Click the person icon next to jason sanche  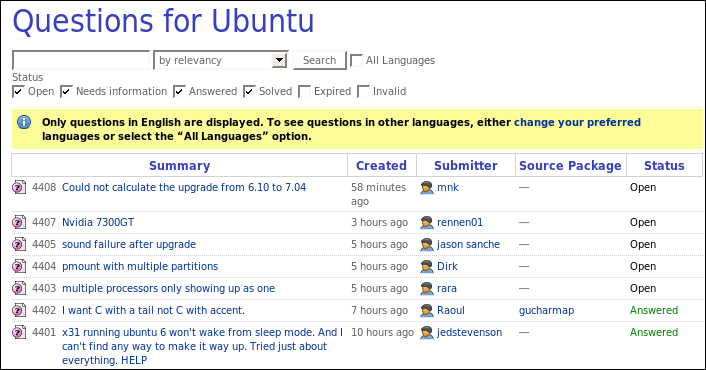coord(426,244)
